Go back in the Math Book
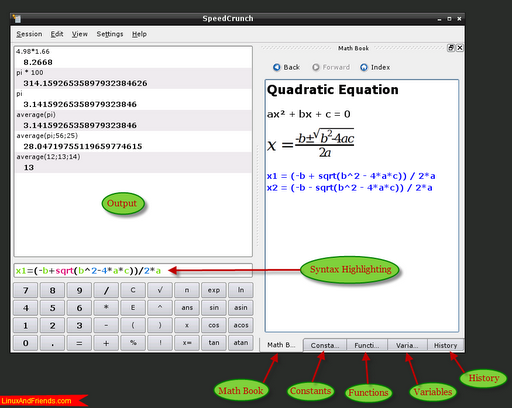 286,67
